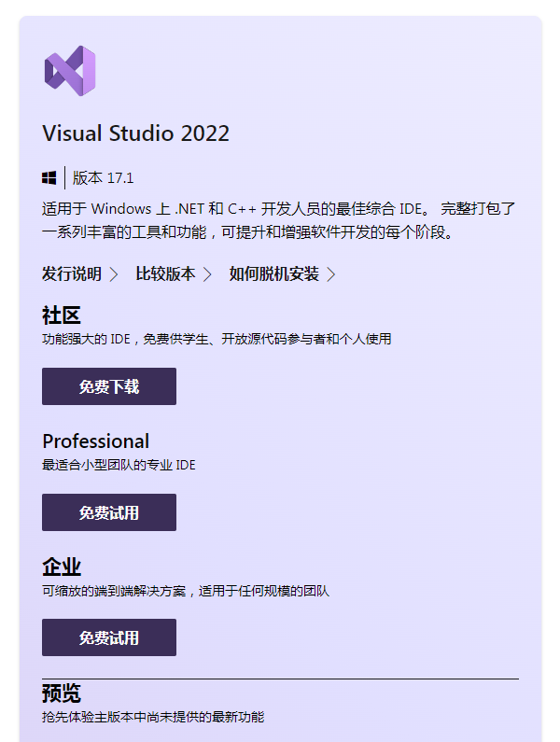560x742 pixels.
Task: Click the 企业 edition heading
Action: click(x=62, y=567)
